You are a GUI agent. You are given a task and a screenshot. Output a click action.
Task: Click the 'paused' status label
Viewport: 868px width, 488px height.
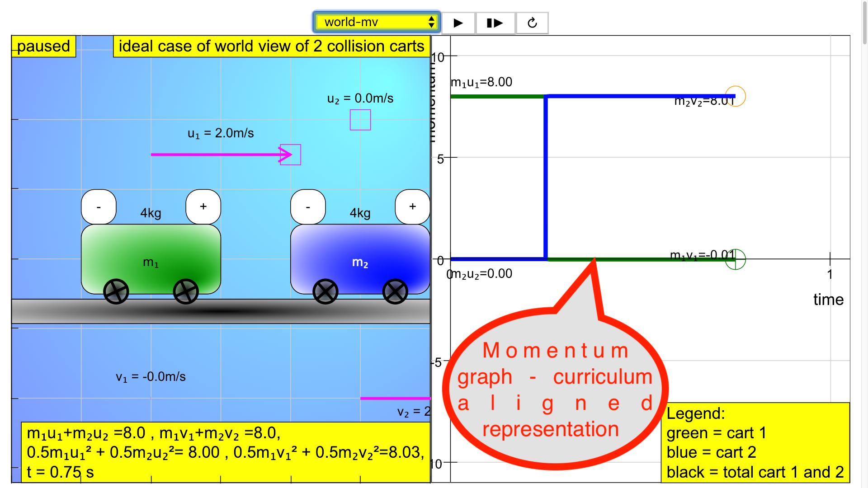tap(43, 46)
